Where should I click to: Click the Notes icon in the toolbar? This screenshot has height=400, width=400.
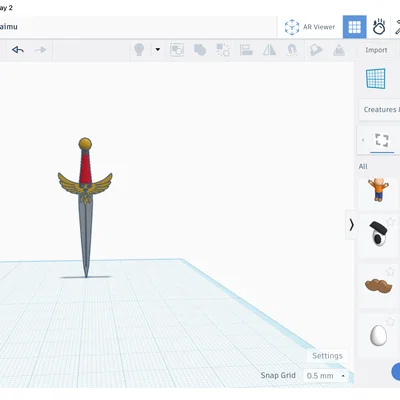point(316,50)
